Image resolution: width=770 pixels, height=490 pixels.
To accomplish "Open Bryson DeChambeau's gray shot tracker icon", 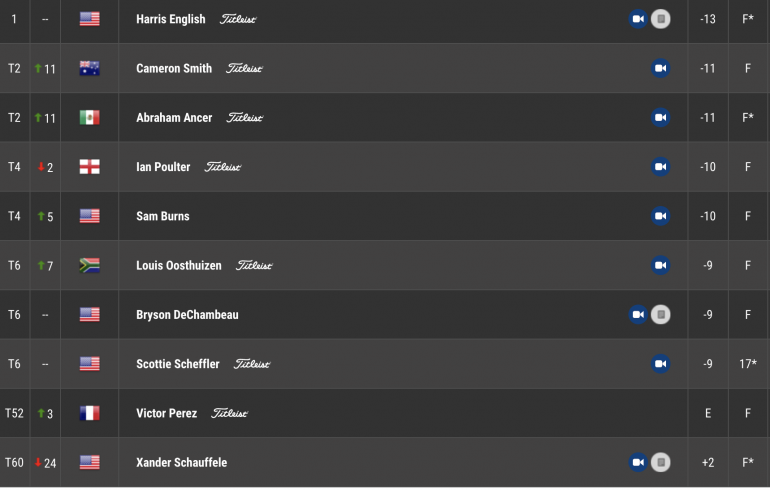I will coord(660,315).
